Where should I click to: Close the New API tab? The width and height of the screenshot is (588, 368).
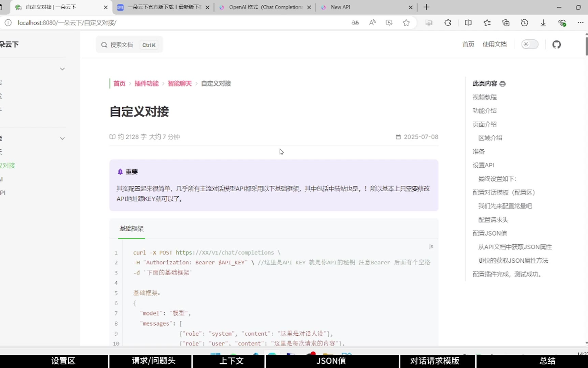(x=411, y=7)
